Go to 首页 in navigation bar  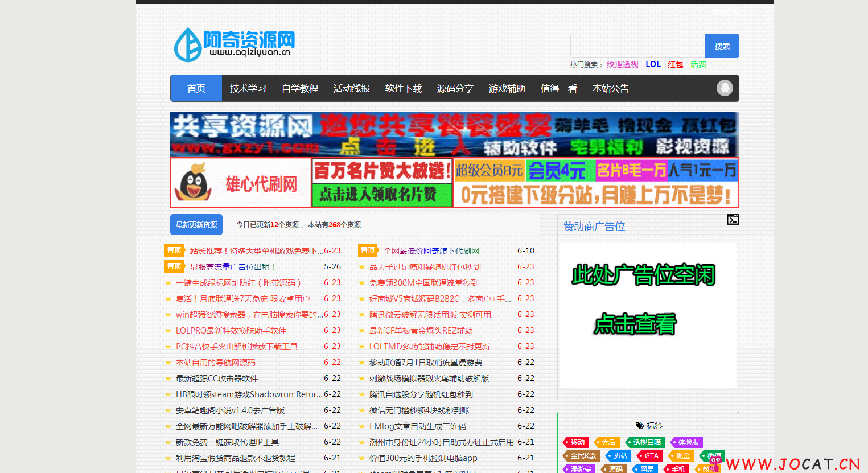point(196,88)
